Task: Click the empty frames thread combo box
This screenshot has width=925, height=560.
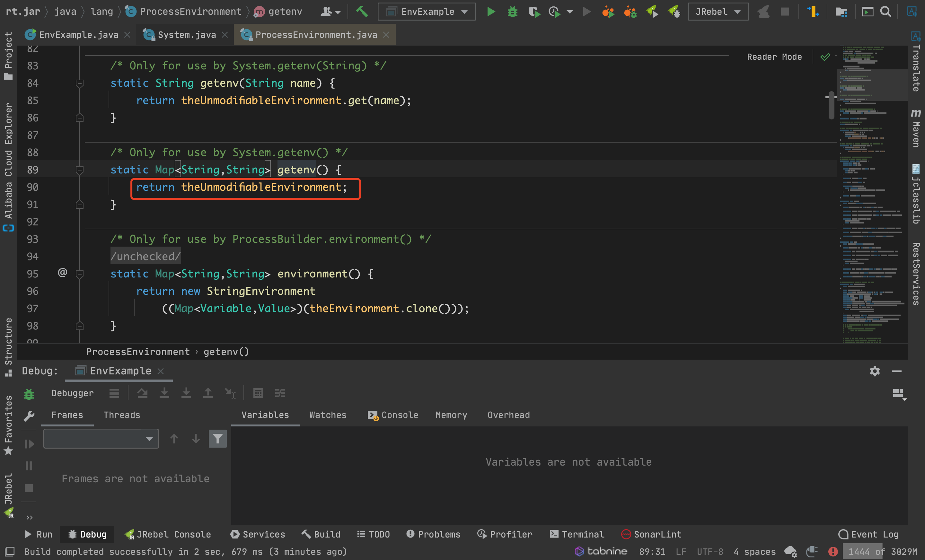Action: point(101,438)
